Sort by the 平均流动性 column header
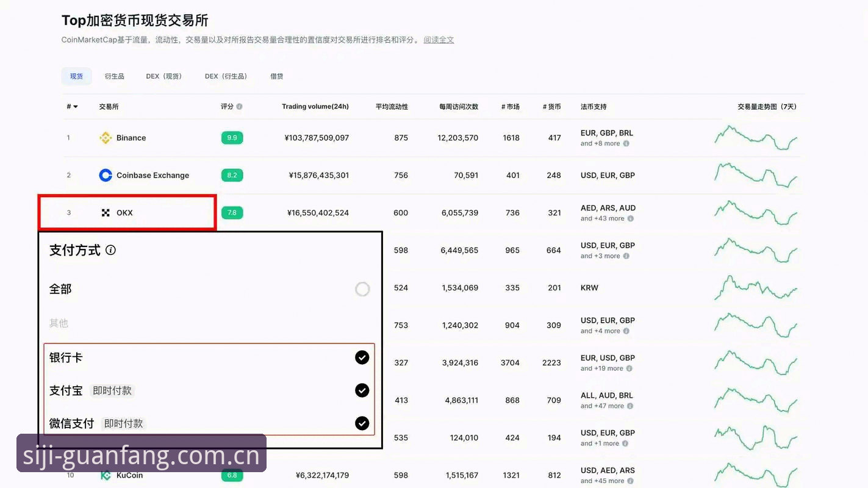 [x=392, y=107]
